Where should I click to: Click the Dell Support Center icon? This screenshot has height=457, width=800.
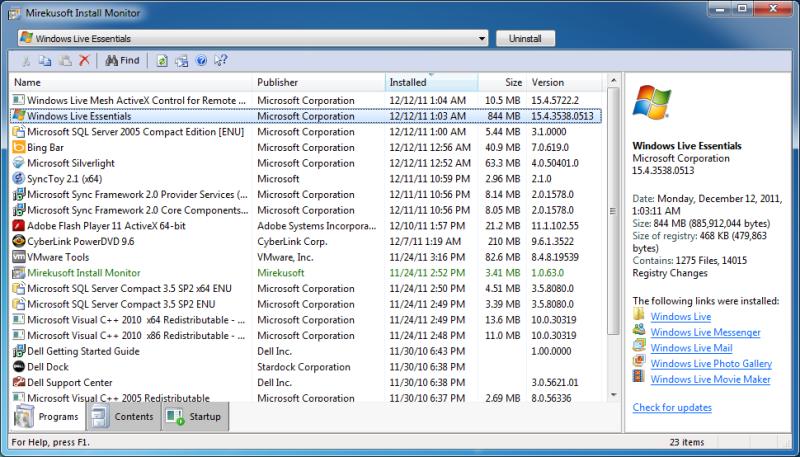[x=19, y=383]
